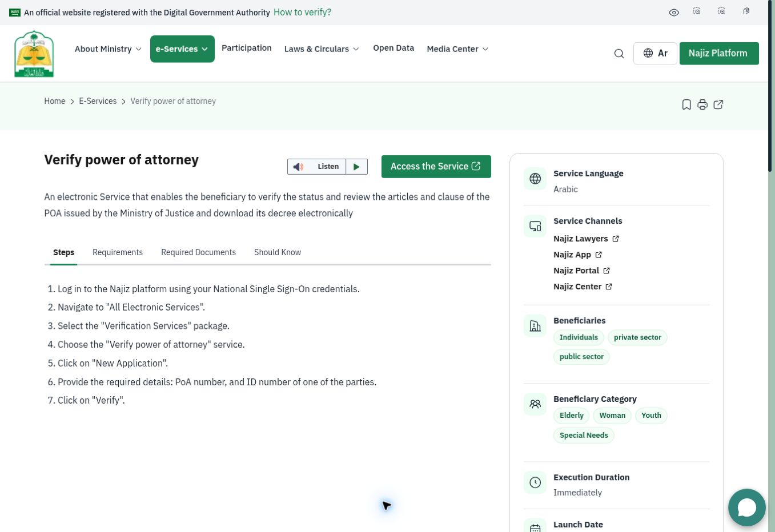The height and width of the screenshot is (532, 775).
Task: Open the Najiz Center channel link
Action: (x=583, y=287)
